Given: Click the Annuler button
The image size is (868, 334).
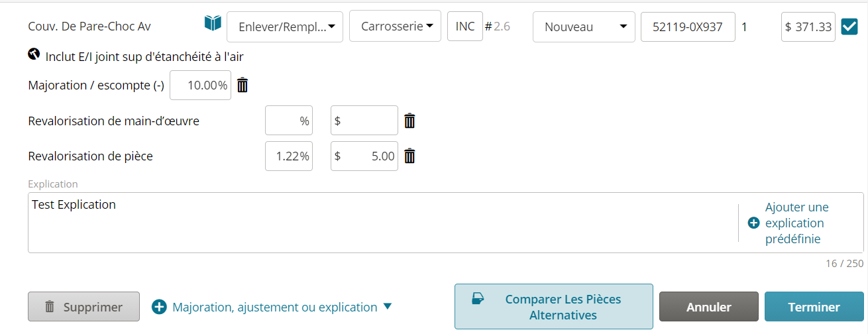Looking at the screenshot, I should pyautogui.click(x=709, y=307).
